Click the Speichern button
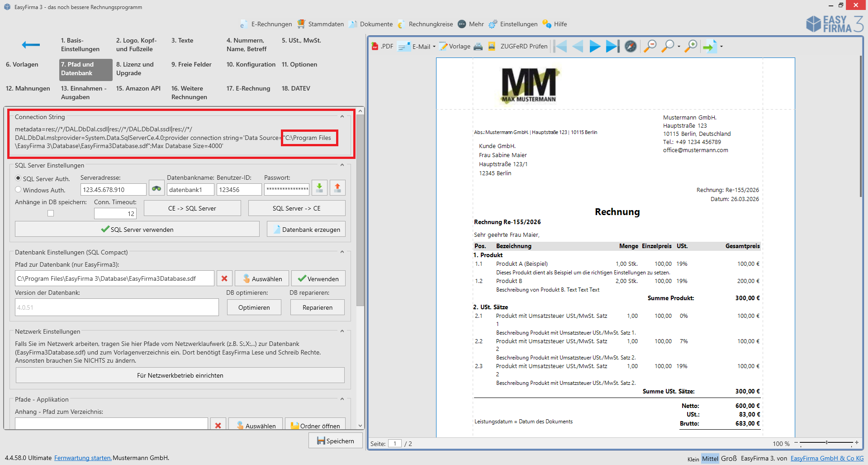The width and height of the screenshot is (868, 465). tap(336, 441)
